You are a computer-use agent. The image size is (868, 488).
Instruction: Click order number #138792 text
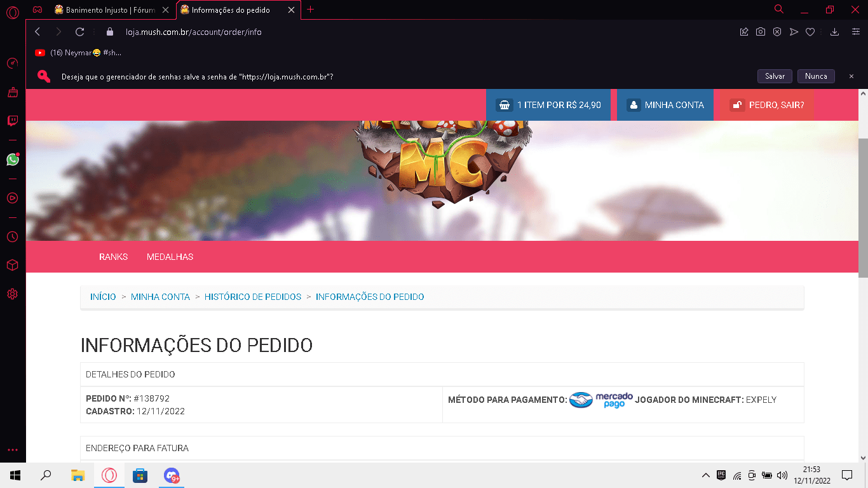click(x=152, y=398)
